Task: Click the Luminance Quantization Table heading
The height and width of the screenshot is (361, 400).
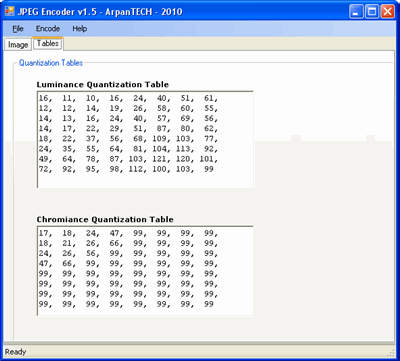Action: coord(103,85)
